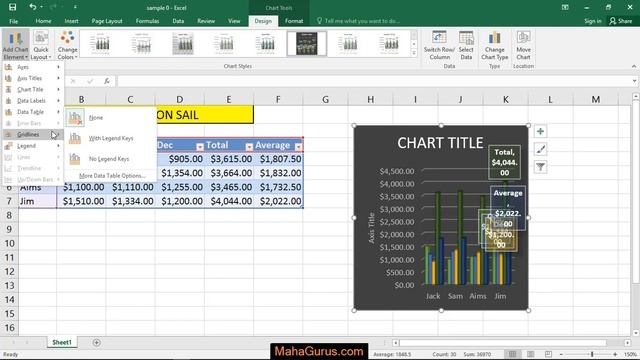Switch to the Review tab
Viewport: 640px width, 360px height.
[206, 21]
